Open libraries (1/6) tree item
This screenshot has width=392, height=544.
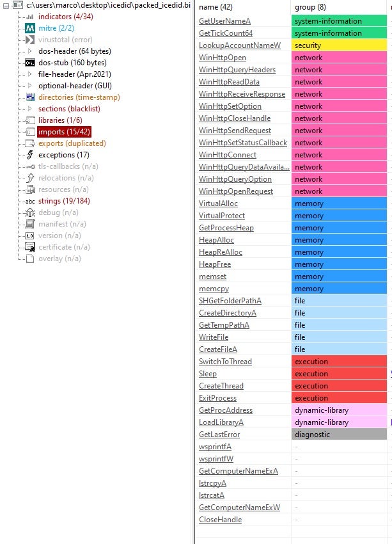(x=60, y=120)
